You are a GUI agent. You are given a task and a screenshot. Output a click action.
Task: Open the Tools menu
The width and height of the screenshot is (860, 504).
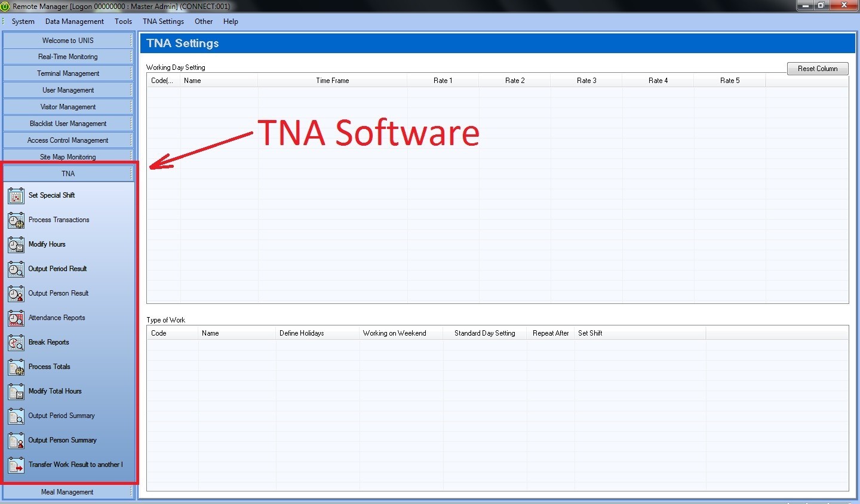point(123,21)
